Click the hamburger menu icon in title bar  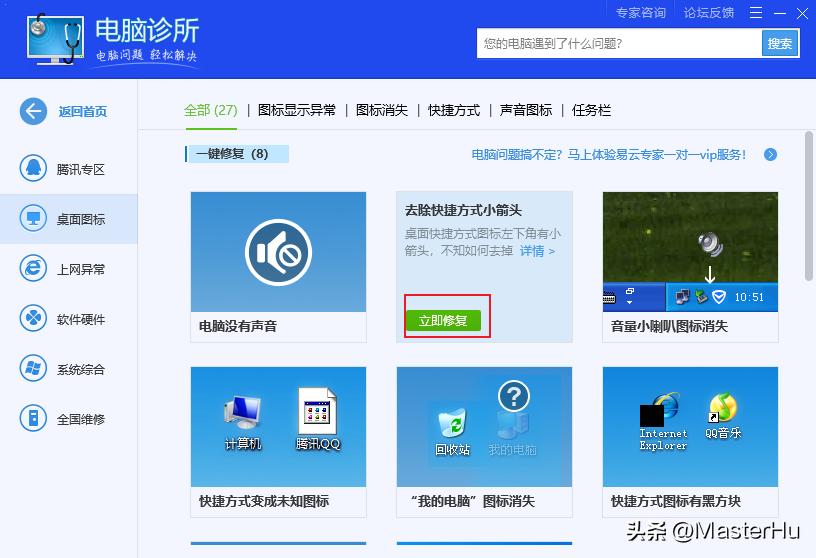(x=756, y=12)
